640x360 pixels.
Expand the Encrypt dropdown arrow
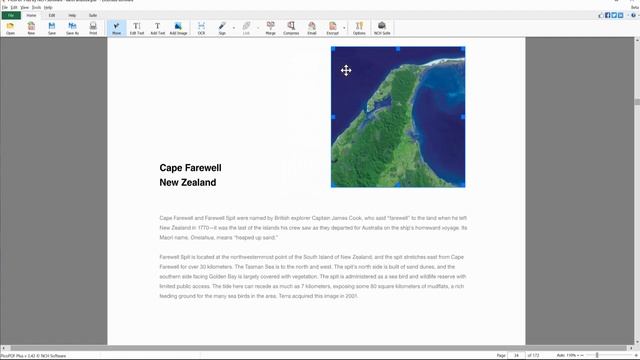pos(344,28)
